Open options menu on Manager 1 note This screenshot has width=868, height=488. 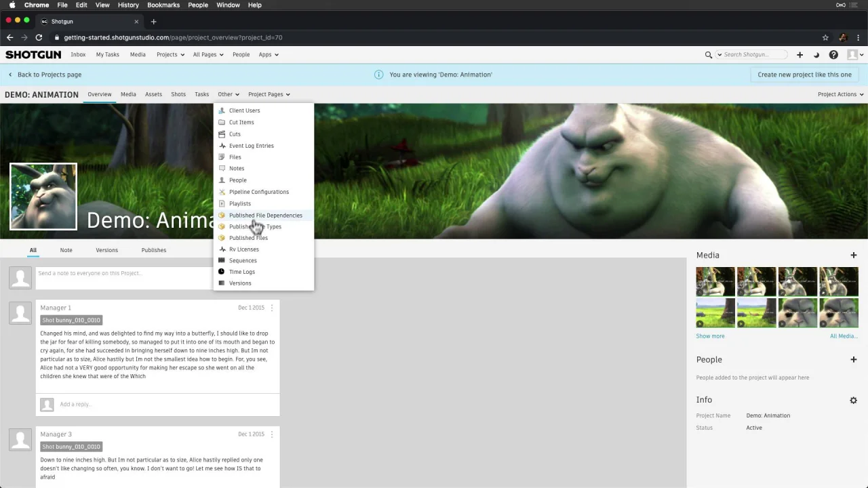[272, 308]
